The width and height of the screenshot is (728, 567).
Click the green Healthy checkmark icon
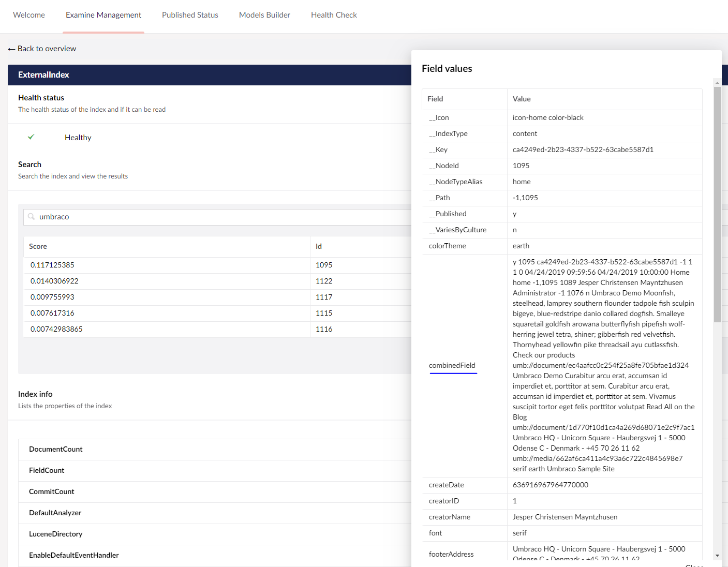[31, 137]
